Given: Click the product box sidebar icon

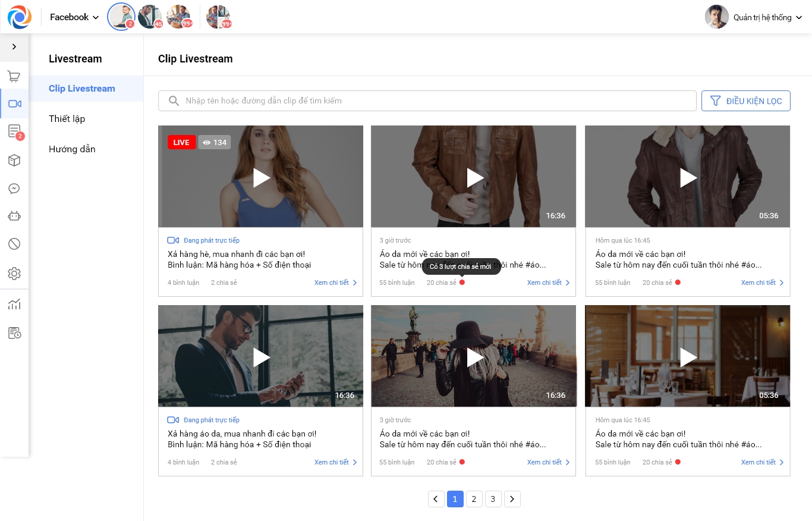Looking at the screenshot, I should (x=14, y=161).
